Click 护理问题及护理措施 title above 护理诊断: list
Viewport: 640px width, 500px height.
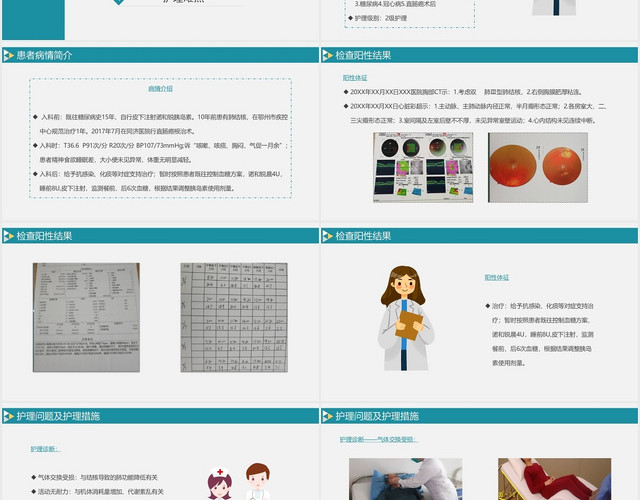tap(58, 416)
